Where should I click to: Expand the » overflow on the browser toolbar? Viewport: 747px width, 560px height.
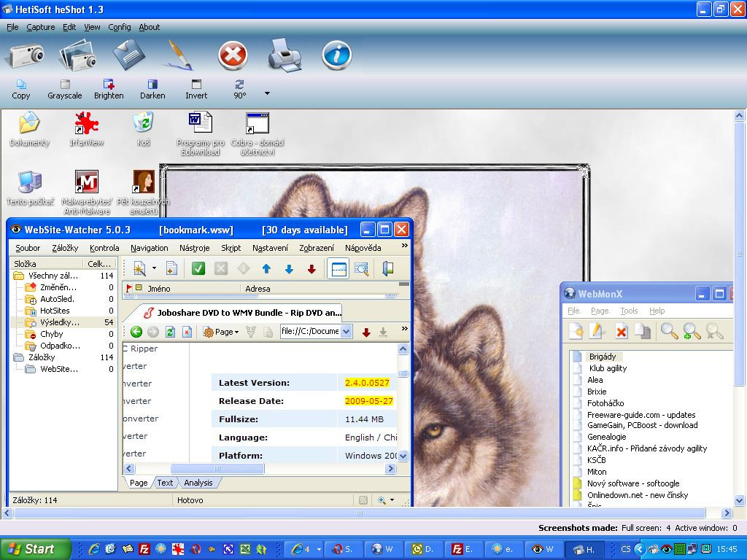click(x=404, y=329)
